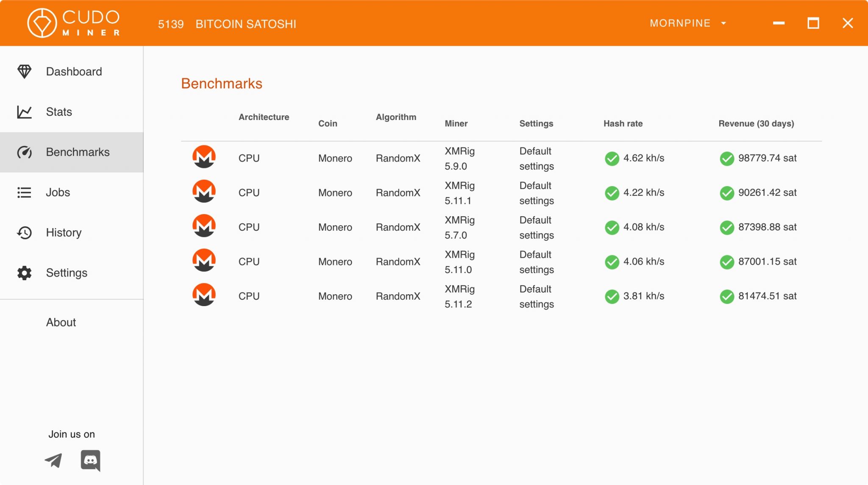Click the green check beside 4.62 kh/s
The width and height of the screenshot is (868, 485).
(611, 159)
